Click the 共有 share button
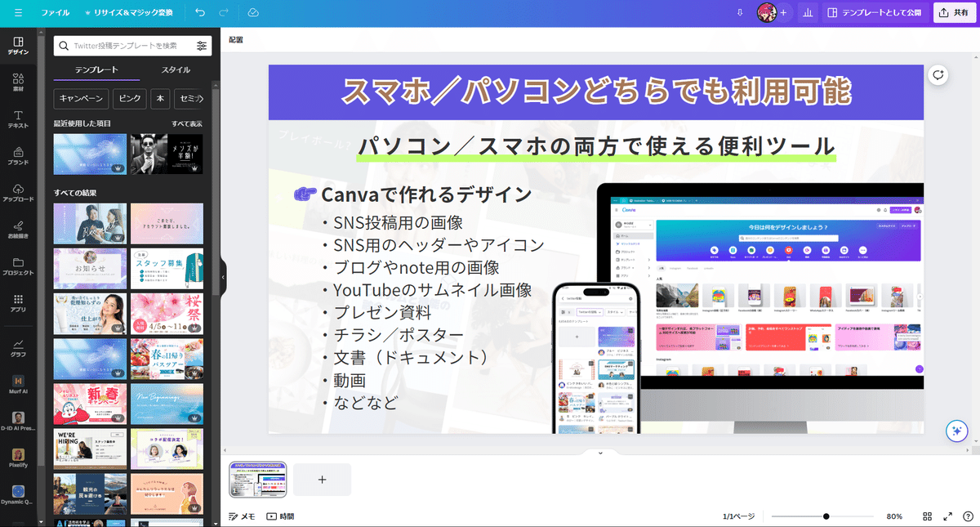The width and height of the screenshot is (980, 527). click(x=954, y=13)
